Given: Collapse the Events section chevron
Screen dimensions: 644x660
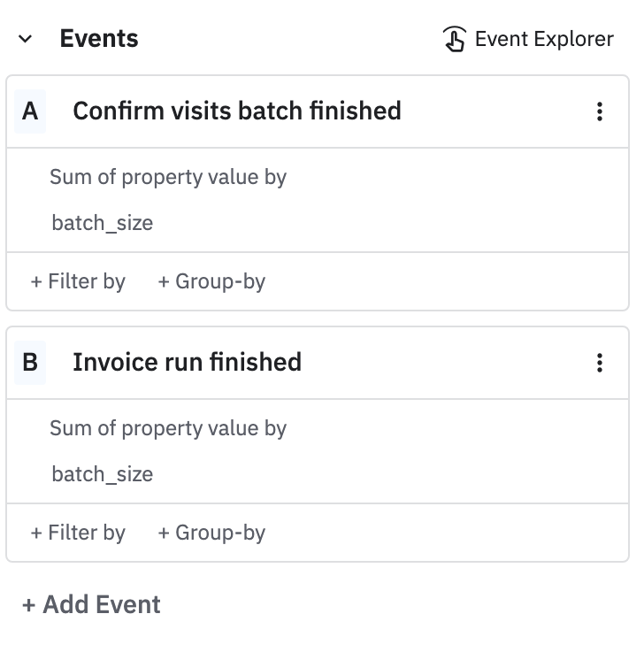Looking at the screenshot, I should (26, 39).
